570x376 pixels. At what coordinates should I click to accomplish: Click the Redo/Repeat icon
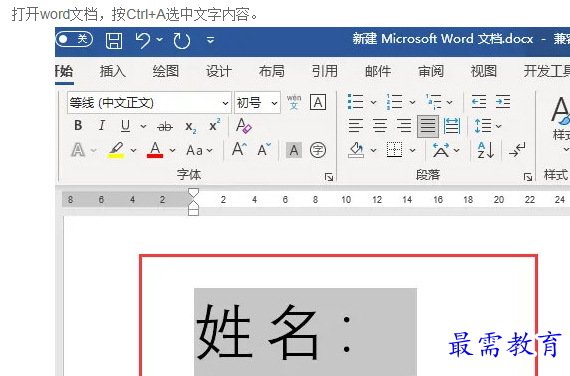click(181, 40)
